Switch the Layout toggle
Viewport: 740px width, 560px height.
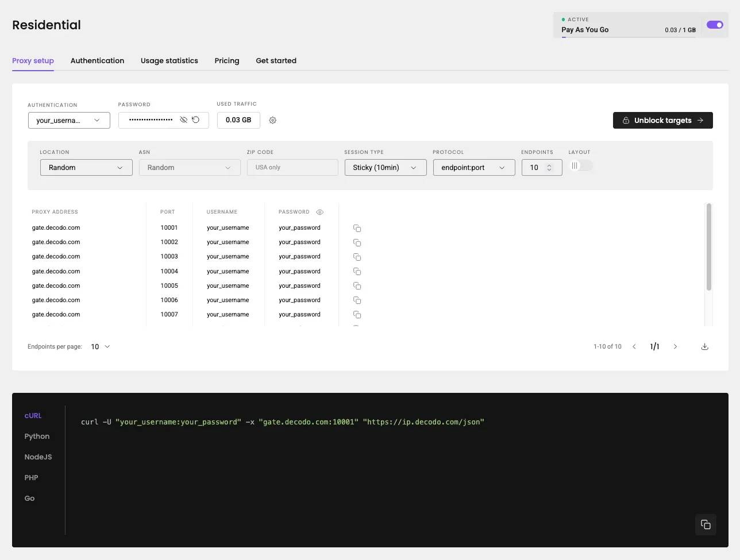[580, 166]
